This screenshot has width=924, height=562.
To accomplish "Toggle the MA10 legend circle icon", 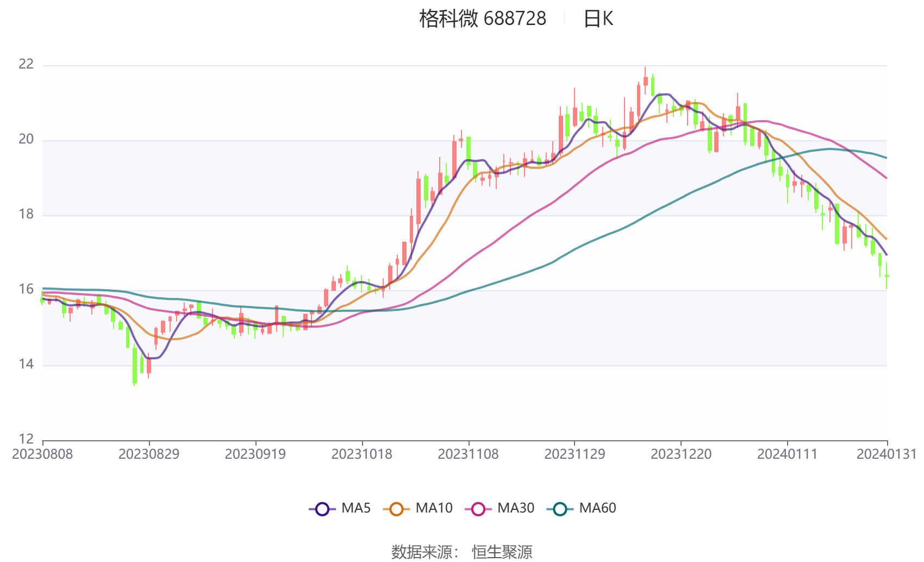I will click(x=396, y=509).
